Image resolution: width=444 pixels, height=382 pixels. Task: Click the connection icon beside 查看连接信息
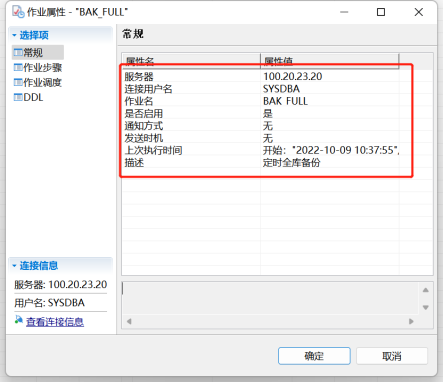coord(19,319)
